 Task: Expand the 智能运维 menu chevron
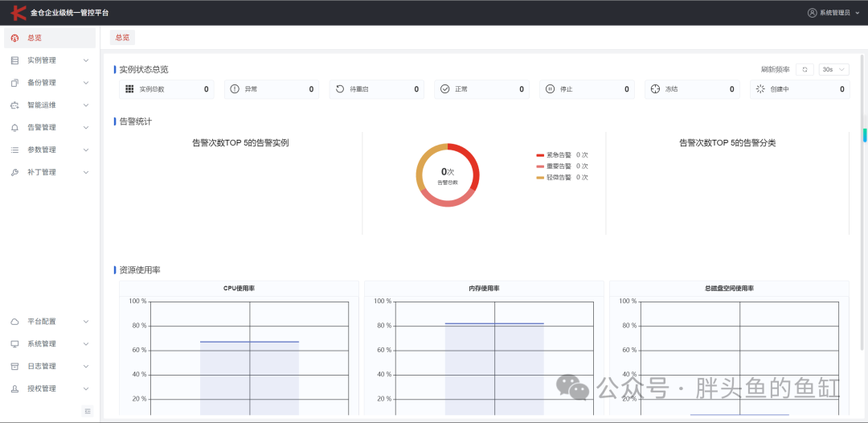pos(86,105)
